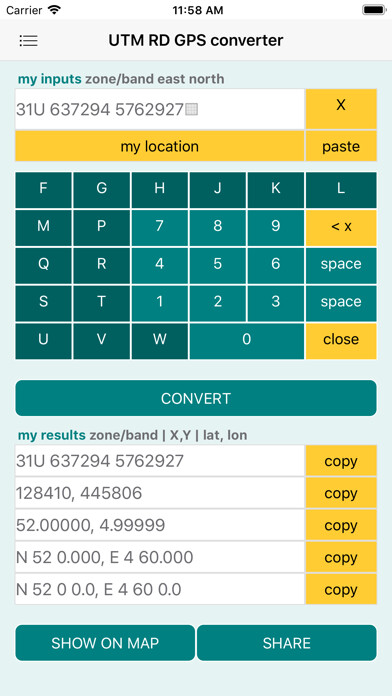The height and width of the screenshot is (696, 392).
Task: Tap the battery status icon
Action: click(x=373, y=10)
